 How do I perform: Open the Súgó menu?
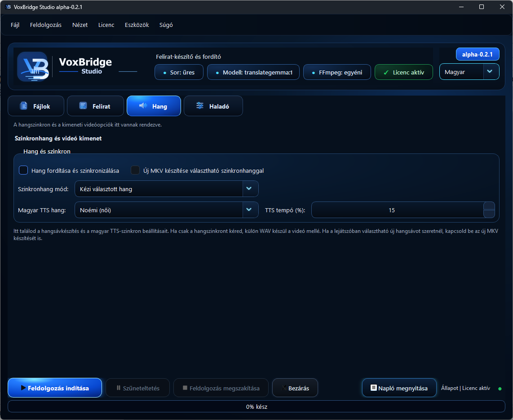coord(166,25)
